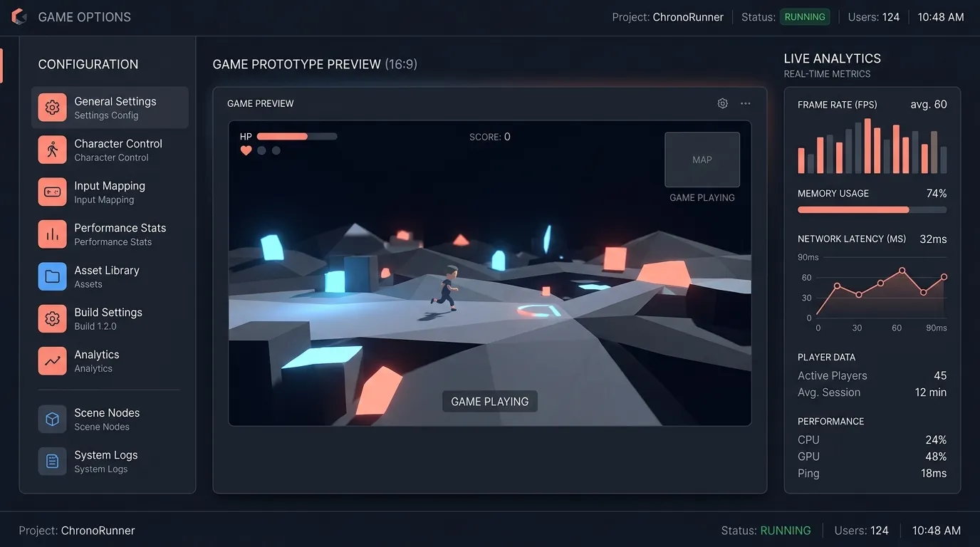This screenshot has width=980, height=547.
Task: Click the 32ms latency value
Action: click(x=933, y=239)
